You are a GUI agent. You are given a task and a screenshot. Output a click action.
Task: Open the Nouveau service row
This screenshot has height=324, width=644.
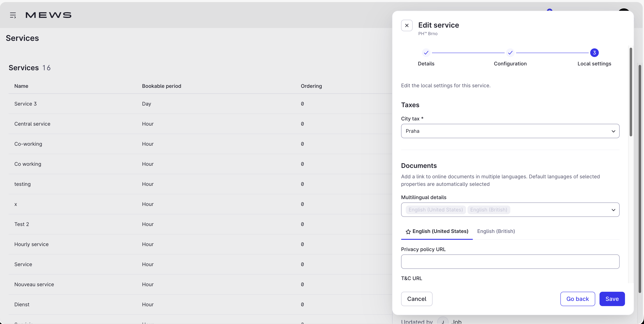click(200, 284)
